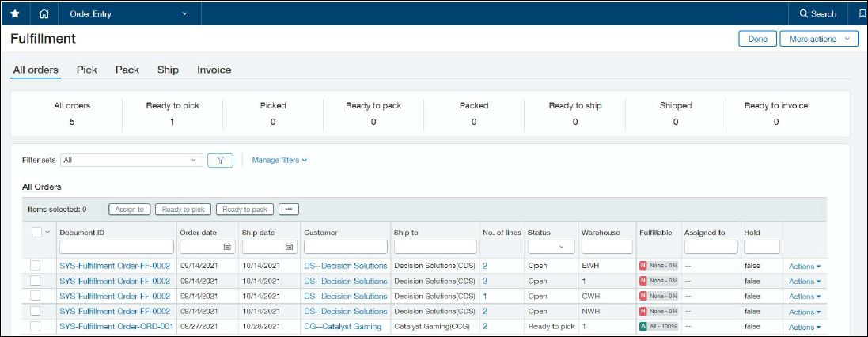Click the funnel filter icon button
The width and height of the screenshot is (868, 337).
coord(220,160)
